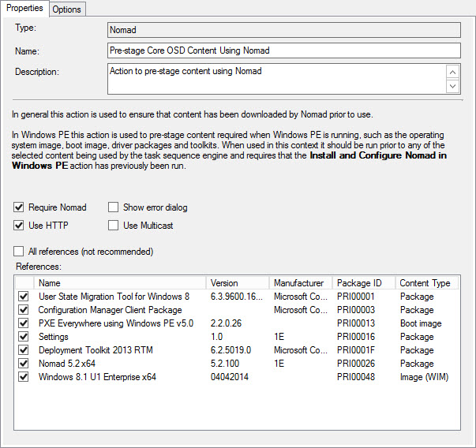Uncheck the Require Nomad checkbox
Viewport: 476px width, 448px height.
click(19, 207)
